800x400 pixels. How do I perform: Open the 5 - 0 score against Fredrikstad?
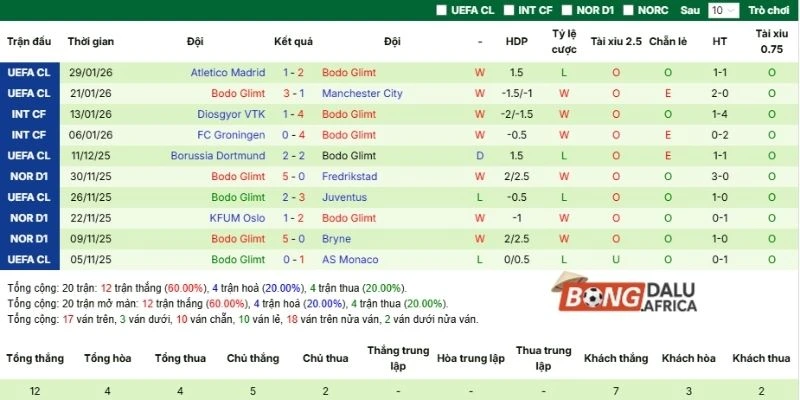[x=293, y=177]
